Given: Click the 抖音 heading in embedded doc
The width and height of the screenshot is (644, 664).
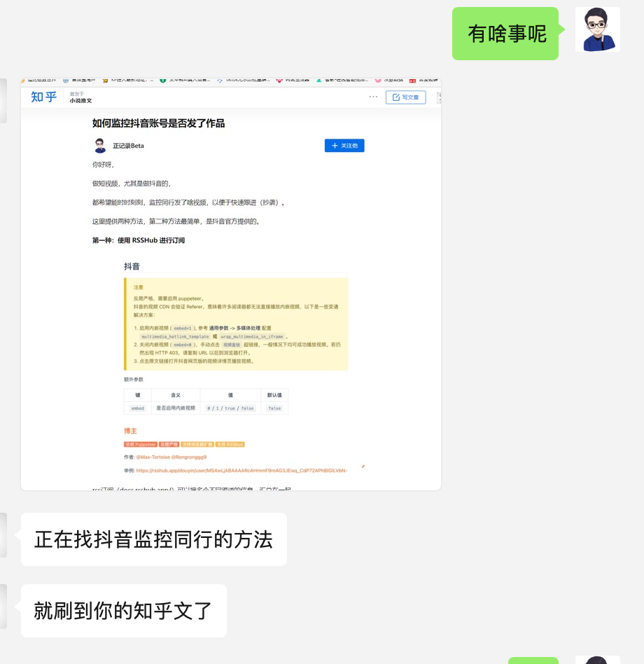Looking at the screenshot, I should tap(132, 266).
